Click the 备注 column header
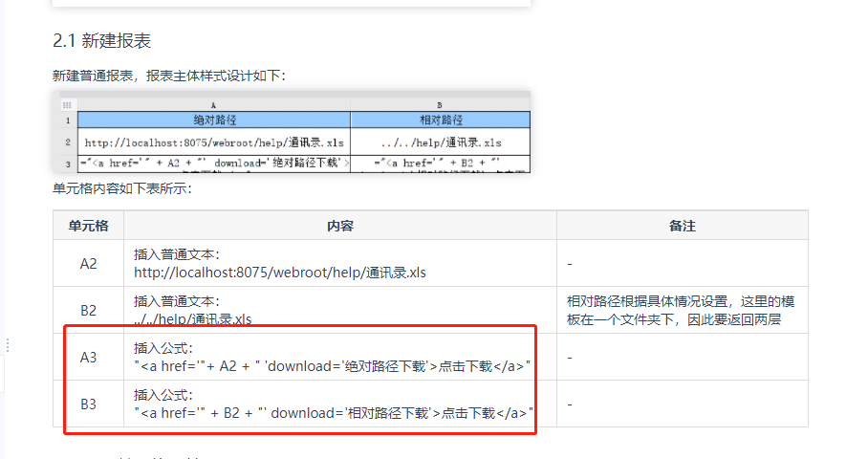The image size is (868, 459). [682, 226]
